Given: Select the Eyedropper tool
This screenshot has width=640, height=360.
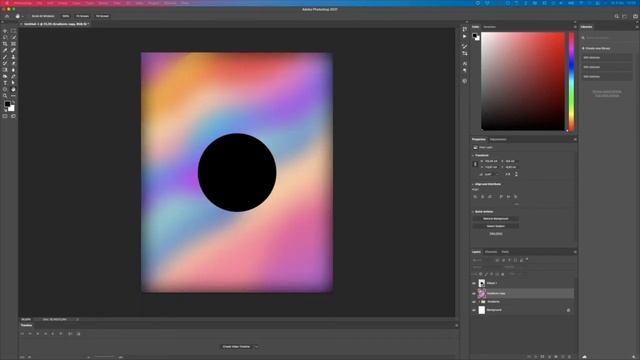Looking at the screenshot, I should click(5, 50).
